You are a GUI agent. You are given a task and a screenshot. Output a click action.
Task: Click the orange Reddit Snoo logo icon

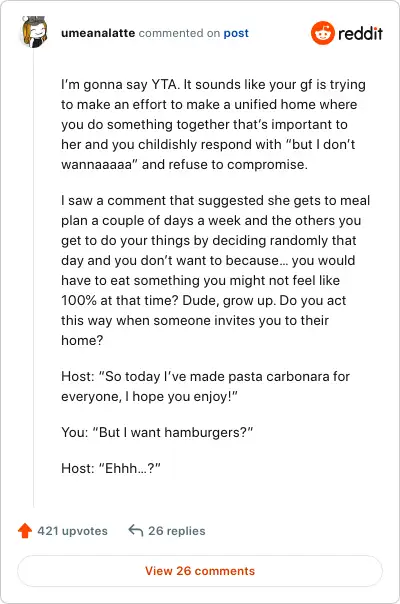coord(323,33)
